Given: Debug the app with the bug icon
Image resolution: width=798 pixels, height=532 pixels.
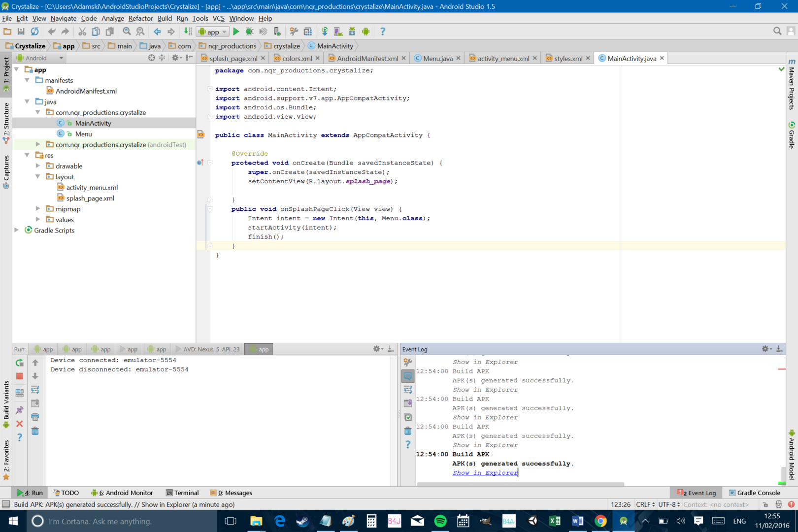Looking at the screenshot, I should [x=249, y=31].
